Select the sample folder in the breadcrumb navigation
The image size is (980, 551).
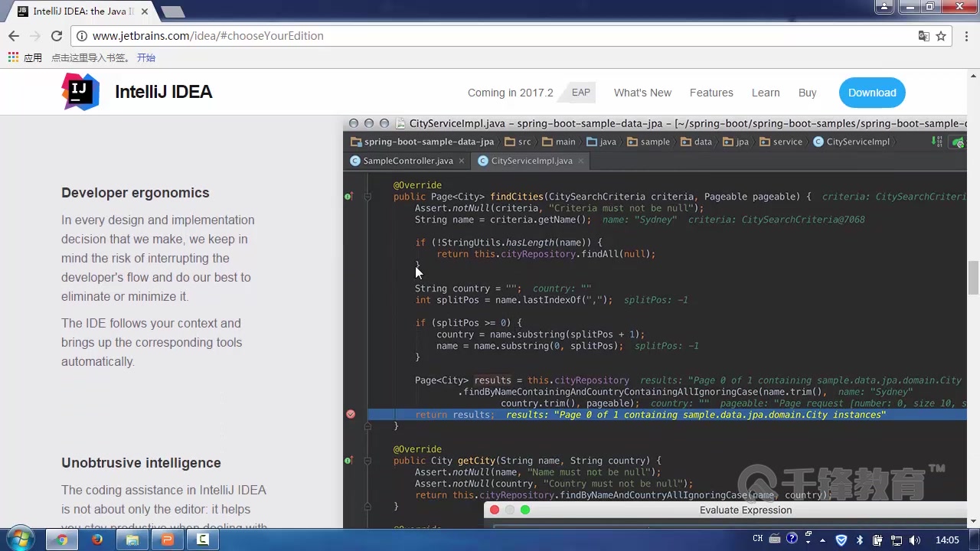click(x=655, y=142)
